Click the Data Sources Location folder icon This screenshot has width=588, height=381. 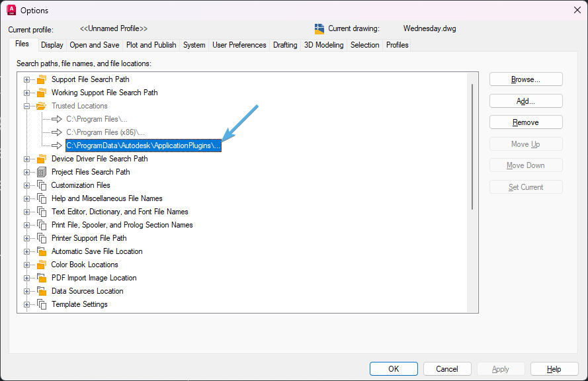41,291
